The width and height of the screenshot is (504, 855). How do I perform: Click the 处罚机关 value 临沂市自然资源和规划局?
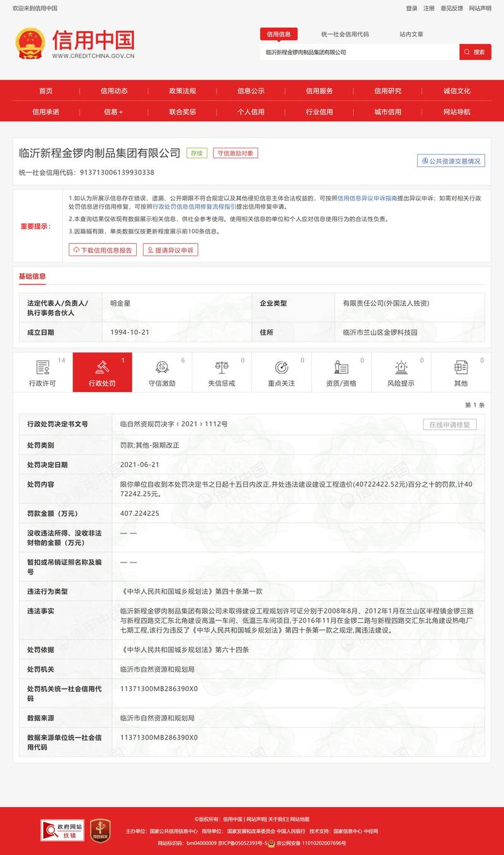(x=157, y=669)
